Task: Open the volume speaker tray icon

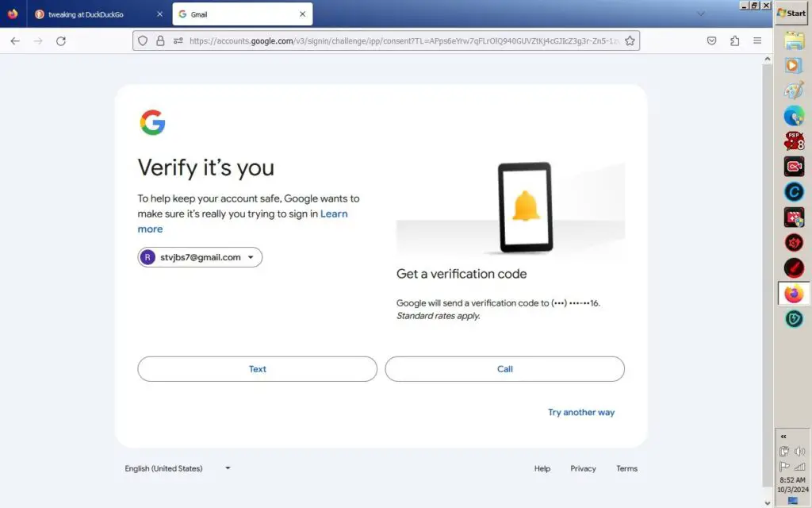Action: [x=800, y=452]
